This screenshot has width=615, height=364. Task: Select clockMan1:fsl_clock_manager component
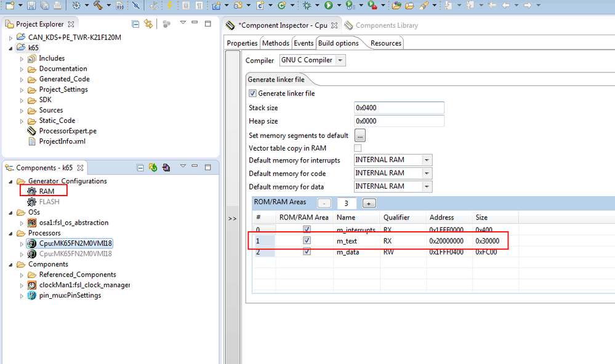79,285
